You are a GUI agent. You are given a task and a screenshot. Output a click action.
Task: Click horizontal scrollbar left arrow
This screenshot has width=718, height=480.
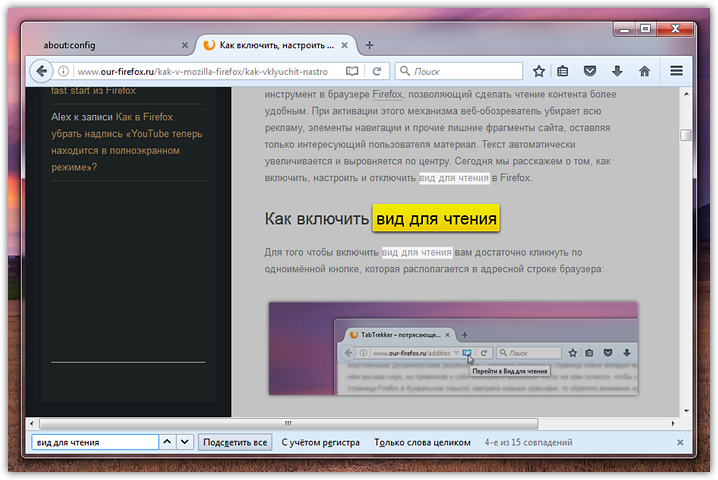(31, 423)
